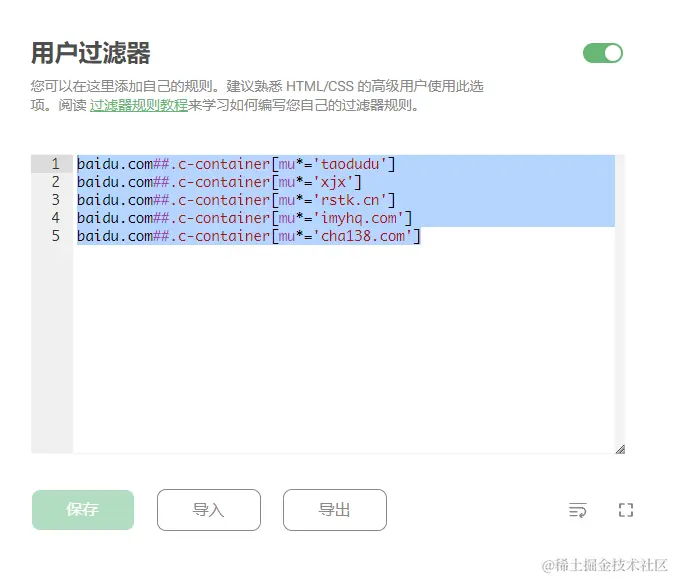Select the 'xjx' filter rule line
This screenshot has height=578, width=673.
point(219,182)
